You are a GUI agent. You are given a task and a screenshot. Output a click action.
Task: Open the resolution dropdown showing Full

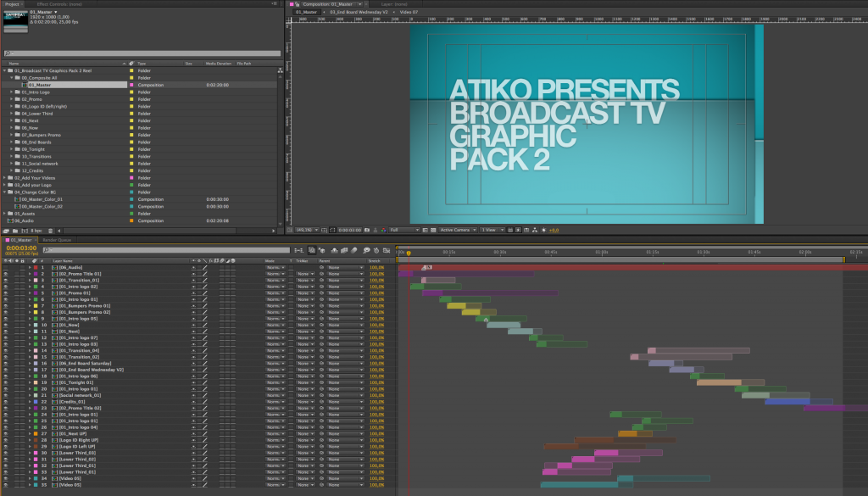(x=404, y=230)
